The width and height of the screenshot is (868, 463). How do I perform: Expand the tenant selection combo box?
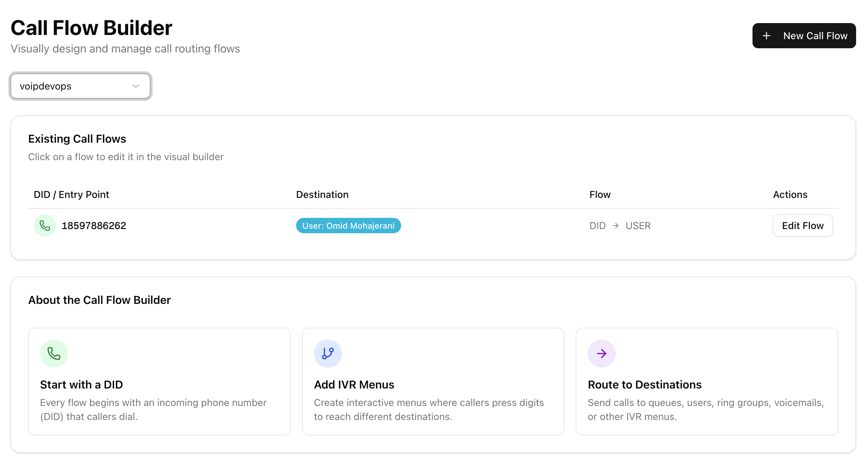(80, 86)
